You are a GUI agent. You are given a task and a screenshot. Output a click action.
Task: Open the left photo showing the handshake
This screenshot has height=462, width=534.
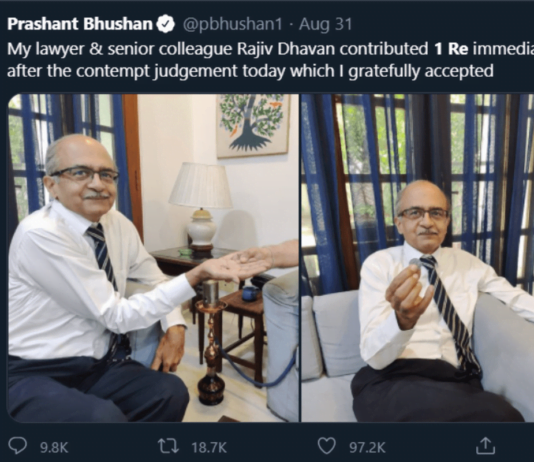coord(153,258)
